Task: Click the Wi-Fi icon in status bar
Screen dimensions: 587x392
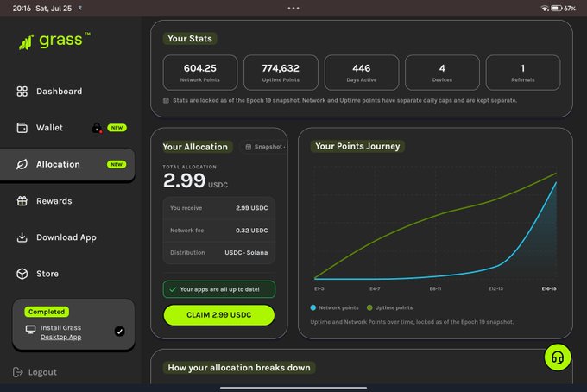Action: coord(545,9)
